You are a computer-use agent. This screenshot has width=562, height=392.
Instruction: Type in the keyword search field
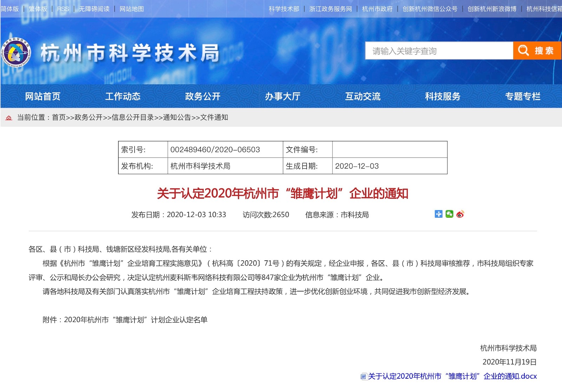[x=439, y=51]
